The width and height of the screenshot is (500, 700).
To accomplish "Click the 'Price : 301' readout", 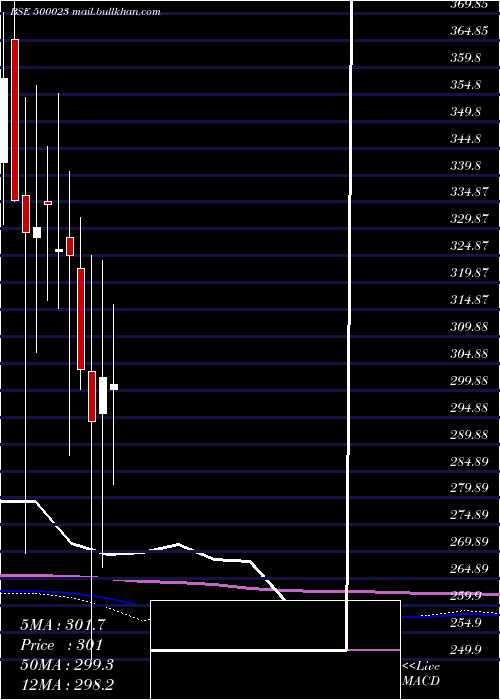I will click(62, 645).
